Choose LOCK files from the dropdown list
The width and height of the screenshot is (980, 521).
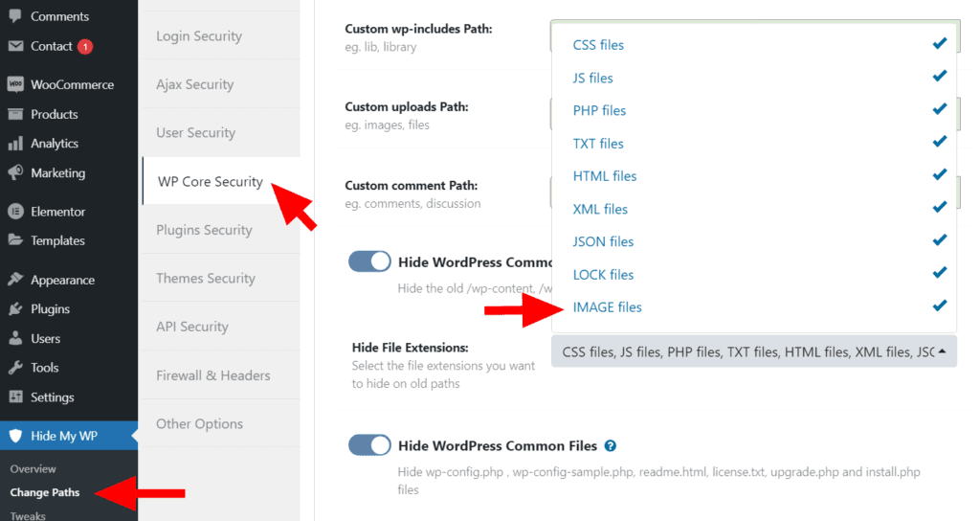(603, 275)
